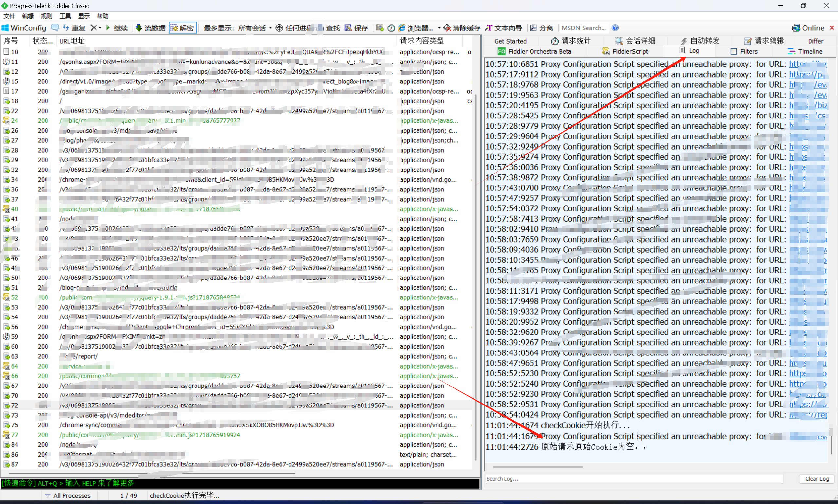Click 分离 tear off icon
Viewport: 838px width, 504px height.
tap(533, 28)
